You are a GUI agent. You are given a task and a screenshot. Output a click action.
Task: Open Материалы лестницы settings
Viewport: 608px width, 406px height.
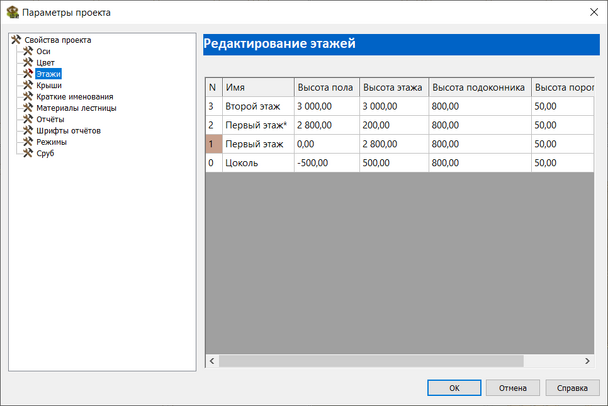pyautogui.click(x=76, y=108)
